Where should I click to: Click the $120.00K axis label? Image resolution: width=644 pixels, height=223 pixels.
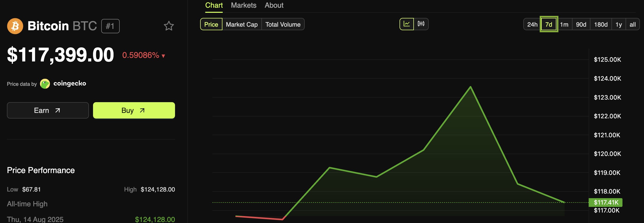point(607,154)
